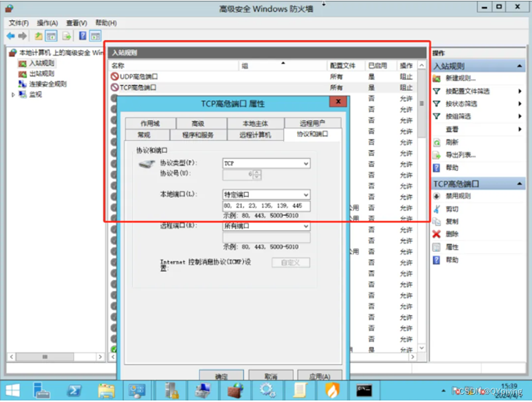Click the 取消 button in the dialog
532x402 pixels.
(x=271, y=376)
